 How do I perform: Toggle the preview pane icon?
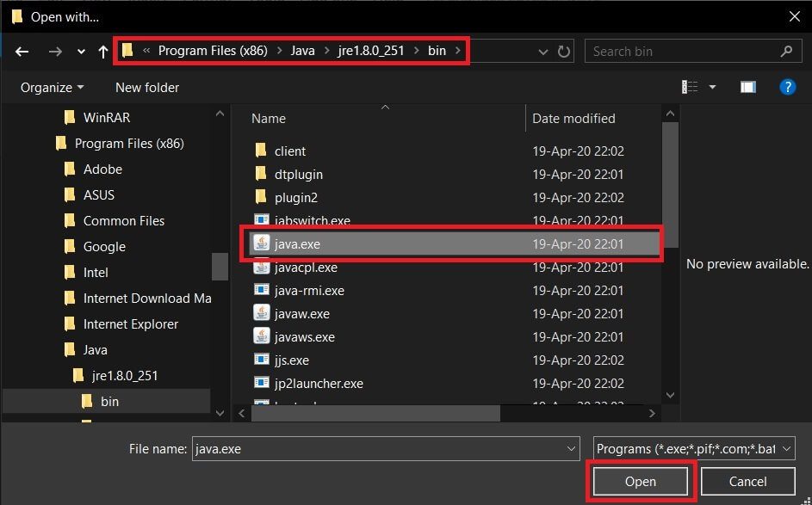click(x=747, y=87)
